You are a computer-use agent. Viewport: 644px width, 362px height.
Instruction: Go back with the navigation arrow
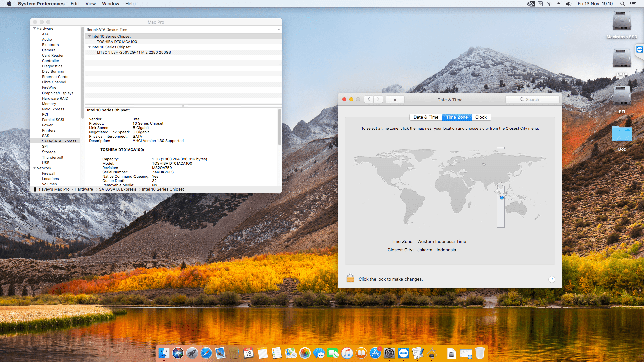369,100
